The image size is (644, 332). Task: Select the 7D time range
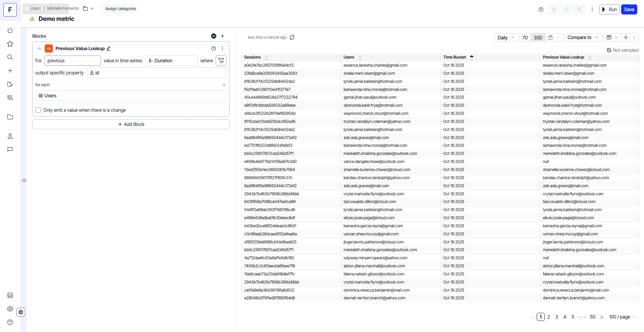pyautogui.click(x=525, y=37)
